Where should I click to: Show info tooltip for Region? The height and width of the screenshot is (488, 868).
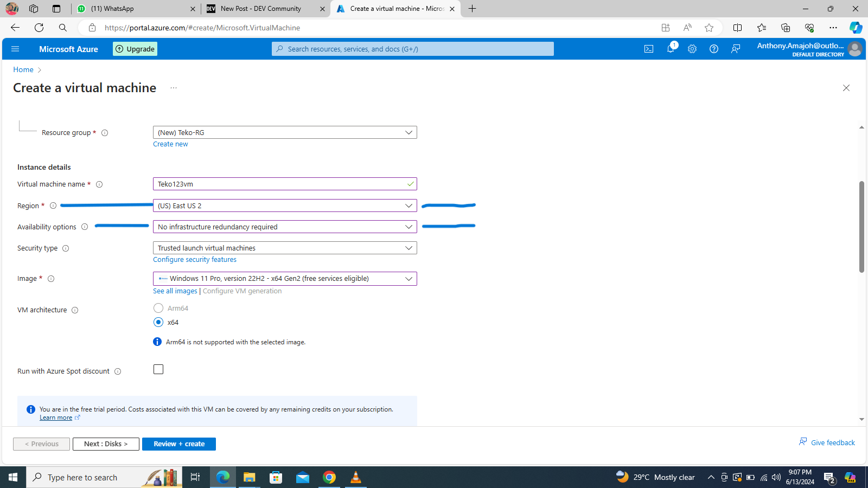pyautogui.click(x=53, y=206)
